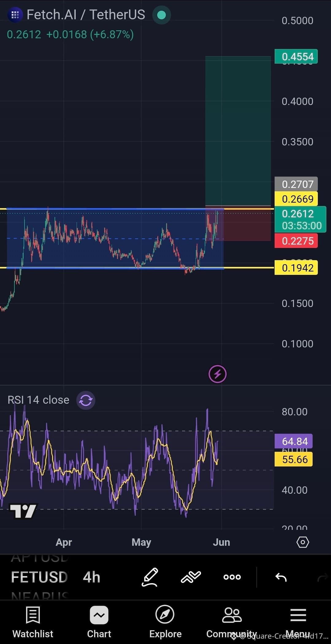Open the Community tab
The height and width of the screenshot is (644, 331).
pyautogui.click(x=232, y=622)
